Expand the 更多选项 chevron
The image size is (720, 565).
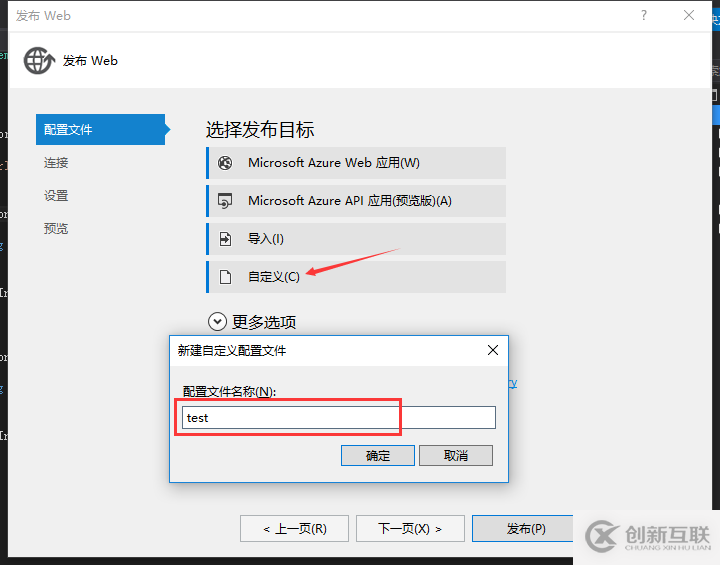[x=217, y=322]
